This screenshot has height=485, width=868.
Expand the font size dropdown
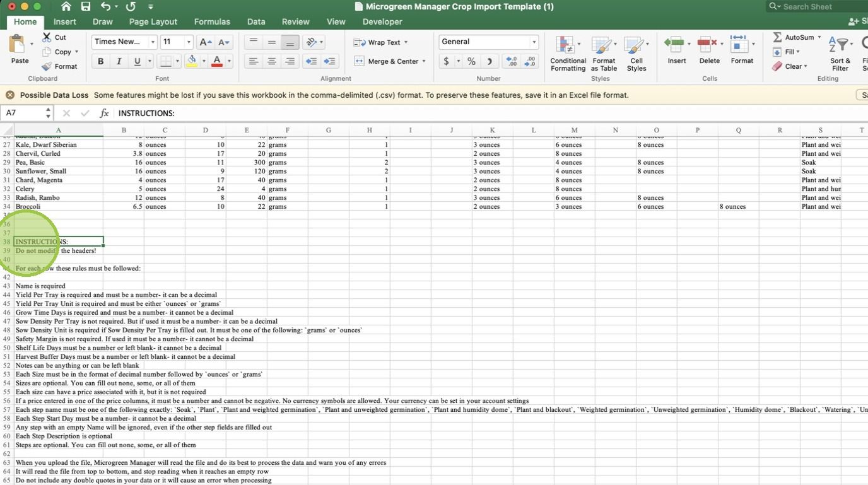point(188,42)
